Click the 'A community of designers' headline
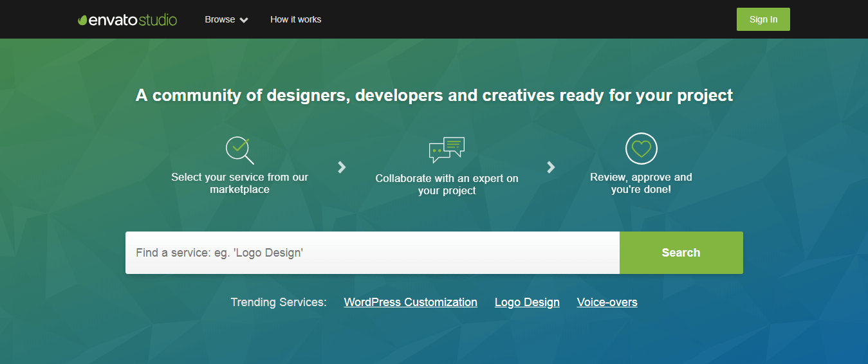868x364 pixels. (x=434, y=96)
